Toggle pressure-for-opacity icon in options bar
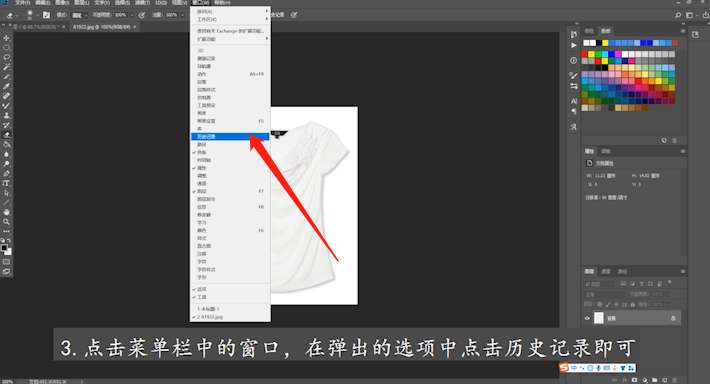 (x=142, y=15)
